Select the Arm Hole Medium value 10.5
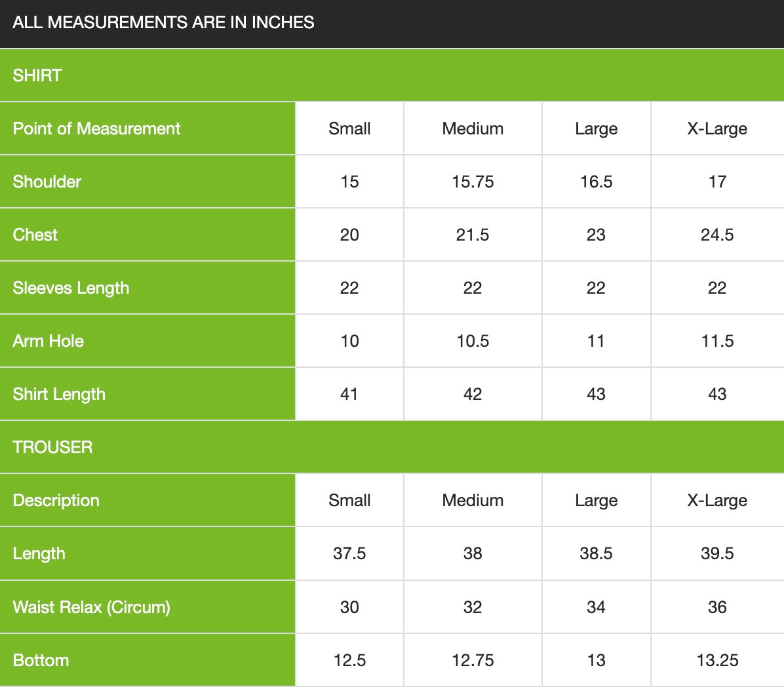The height and width of the screenshot is (691, 784). (x=473, y=341)
